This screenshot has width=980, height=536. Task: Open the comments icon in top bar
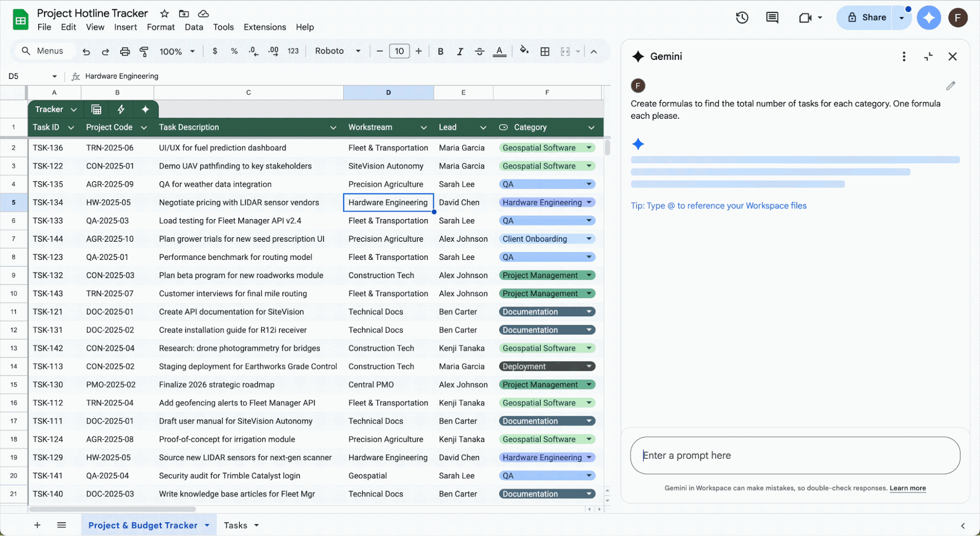772,18
